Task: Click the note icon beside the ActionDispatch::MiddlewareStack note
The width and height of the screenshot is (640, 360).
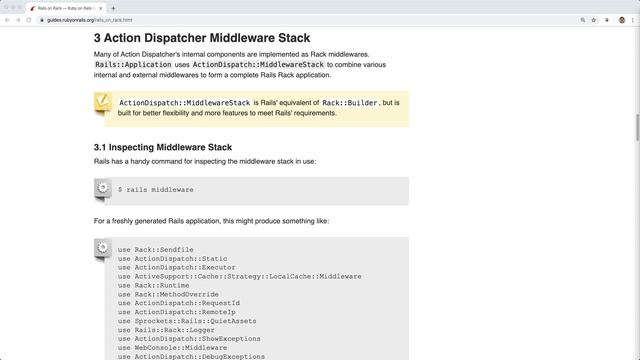Action: point(102,101)
